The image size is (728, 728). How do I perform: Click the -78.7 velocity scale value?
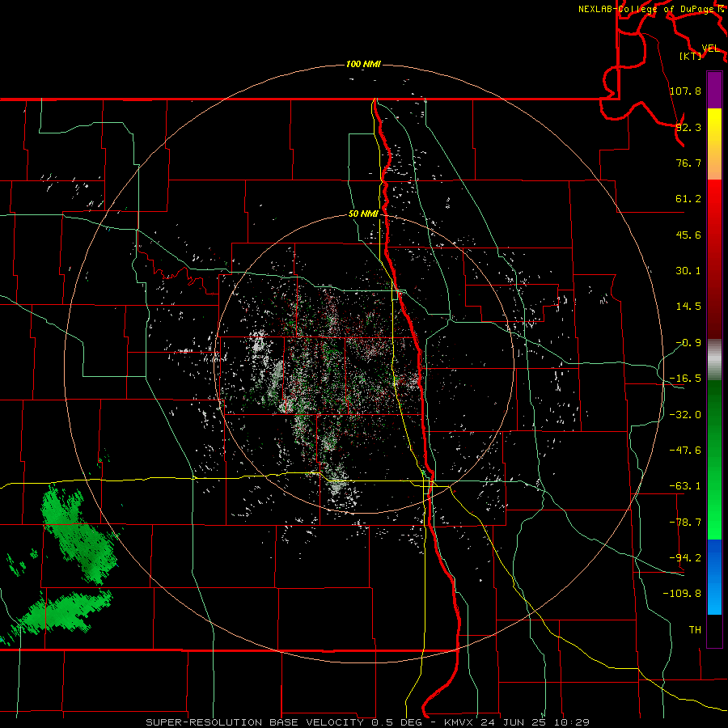685,523
